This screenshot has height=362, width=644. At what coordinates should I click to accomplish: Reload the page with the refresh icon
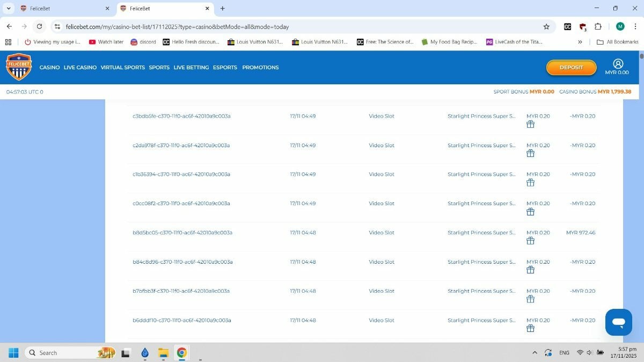(39, 26)
